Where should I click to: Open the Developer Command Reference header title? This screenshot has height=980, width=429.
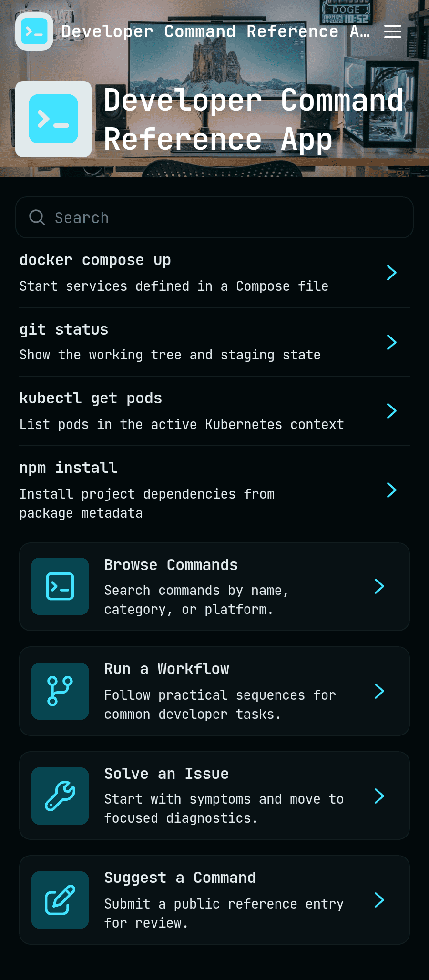click(215, 31)
